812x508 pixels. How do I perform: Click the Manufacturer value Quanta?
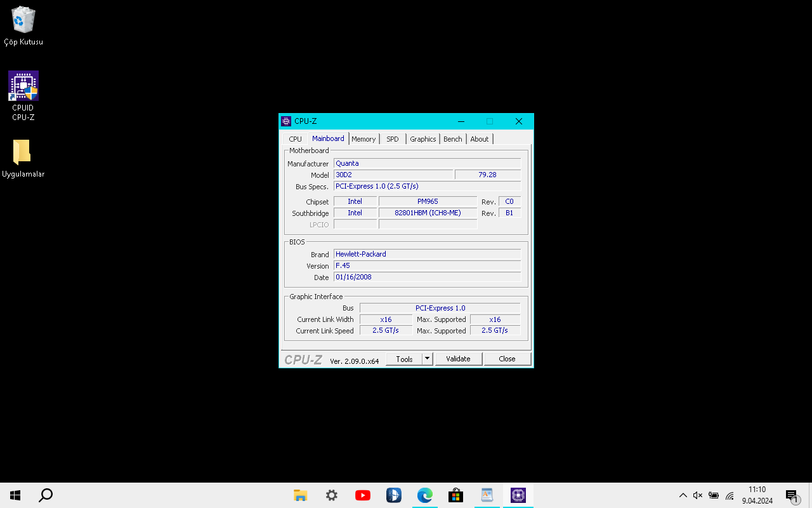tap(428, 163)
